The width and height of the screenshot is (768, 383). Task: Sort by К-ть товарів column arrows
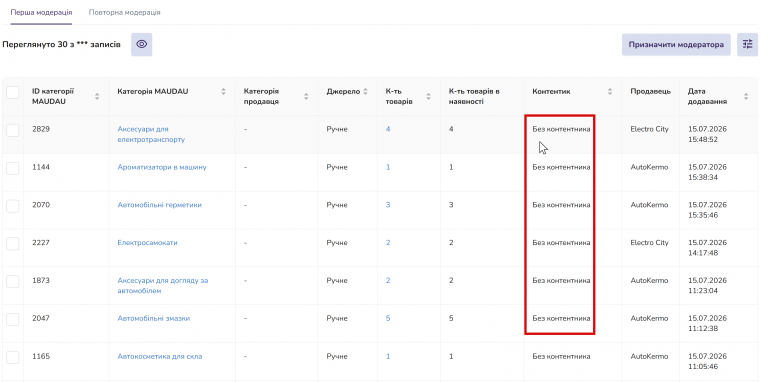429,96
